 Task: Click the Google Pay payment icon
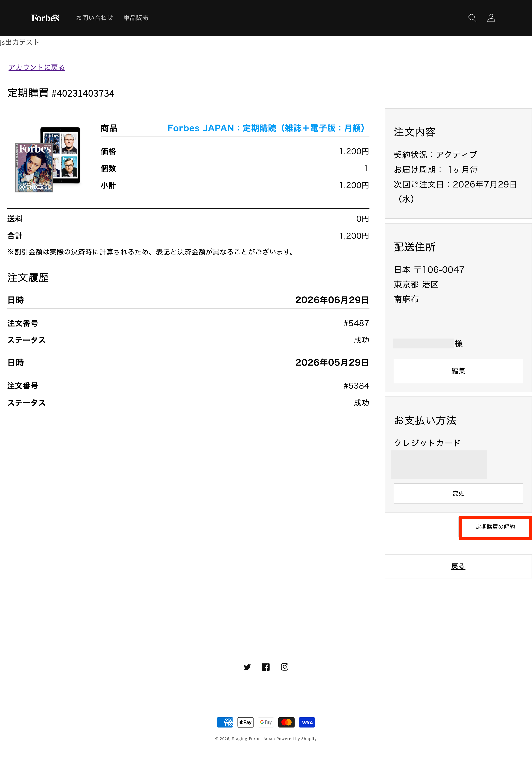pos(266,722)
